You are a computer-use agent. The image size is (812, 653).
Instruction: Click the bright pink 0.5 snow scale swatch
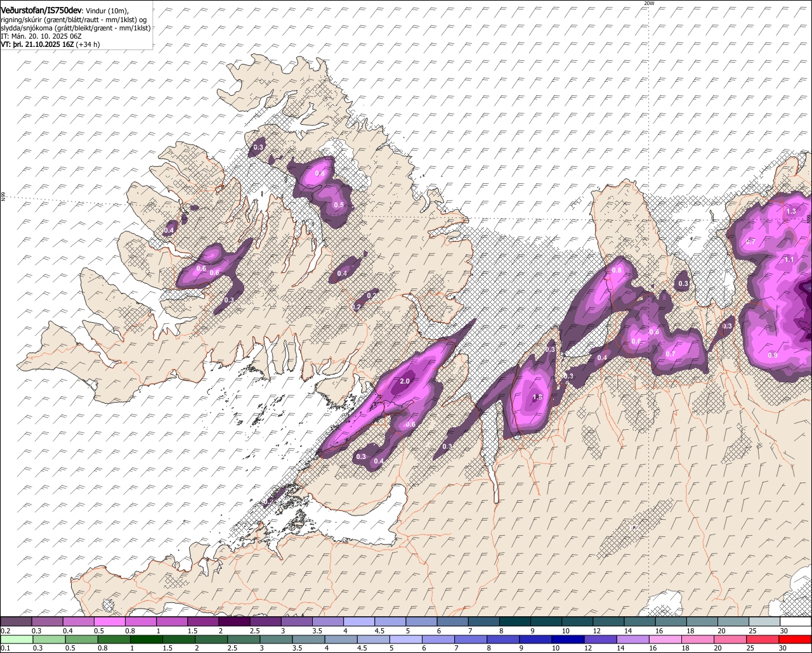pyautogui.click(x=109, y=621)
